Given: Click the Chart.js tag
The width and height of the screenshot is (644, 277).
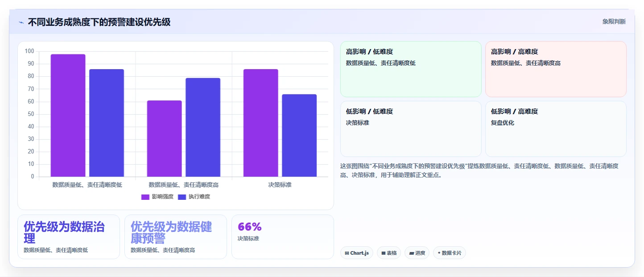Looking at the screenshot, I should [356, 253].
